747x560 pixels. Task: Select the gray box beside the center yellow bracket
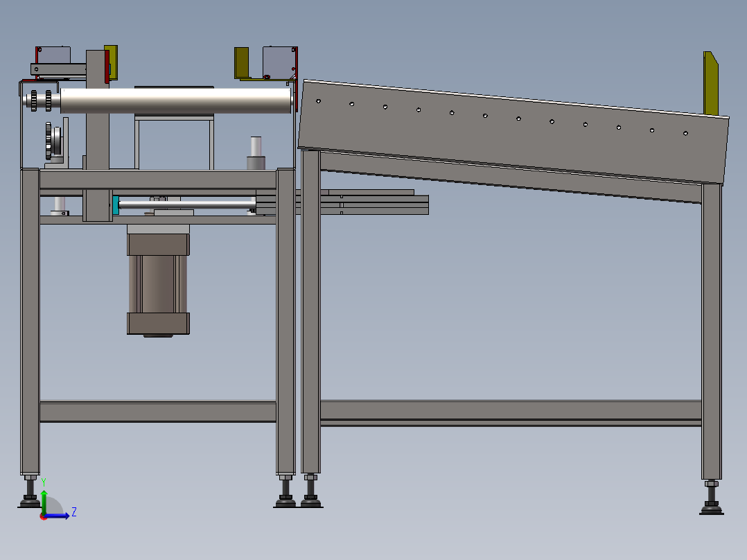[279, 62]
